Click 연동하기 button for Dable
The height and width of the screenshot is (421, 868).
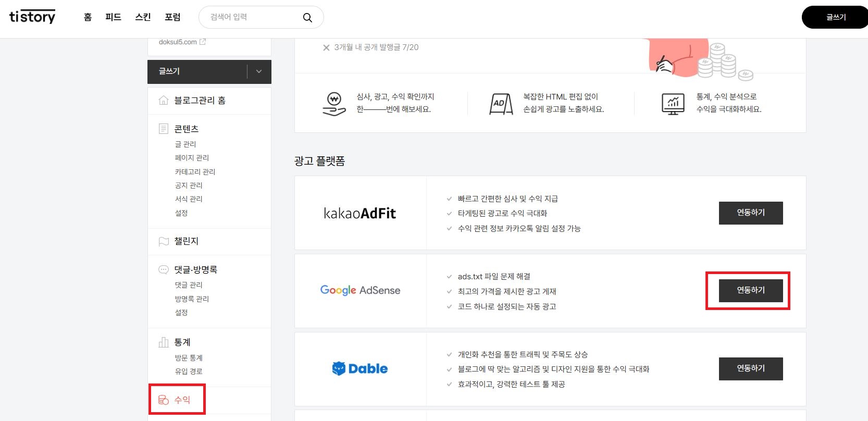pos(751,368)
